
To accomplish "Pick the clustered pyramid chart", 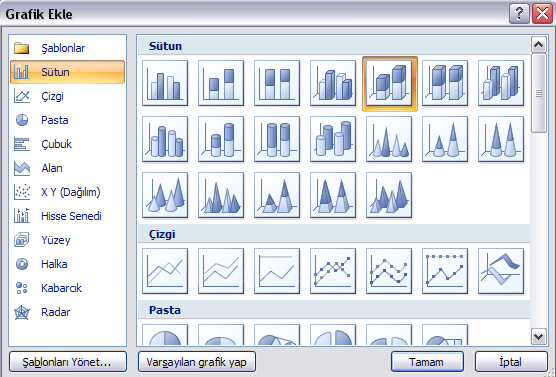I will click(221, 195).
